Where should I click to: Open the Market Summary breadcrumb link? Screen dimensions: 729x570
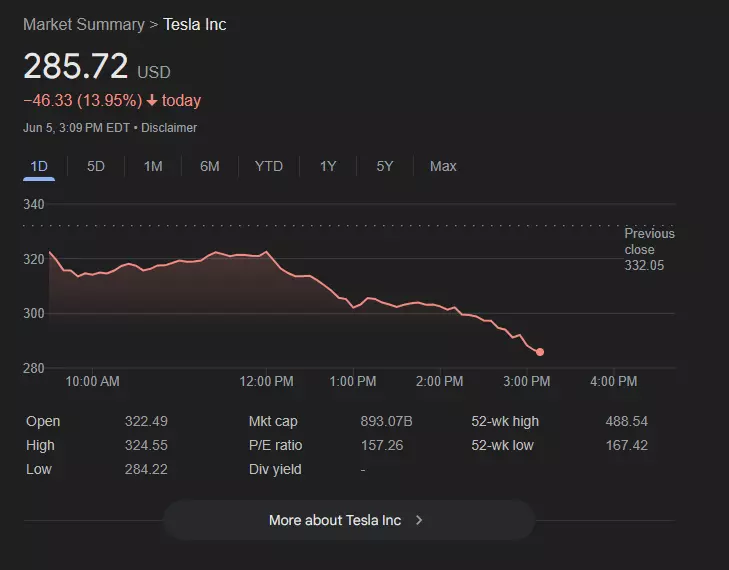tap(84, 25)
